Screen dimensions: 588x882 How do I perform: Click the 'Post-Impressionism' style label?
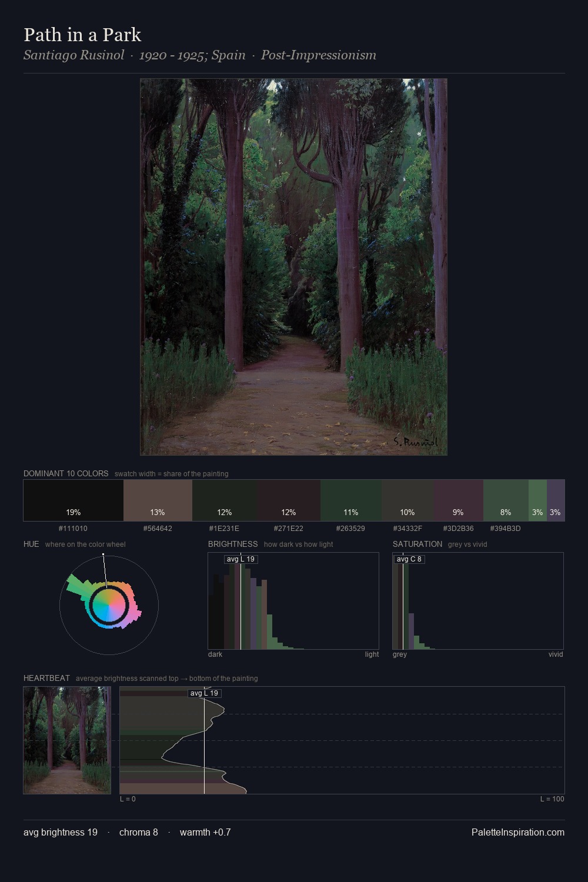tap(319, 55)
